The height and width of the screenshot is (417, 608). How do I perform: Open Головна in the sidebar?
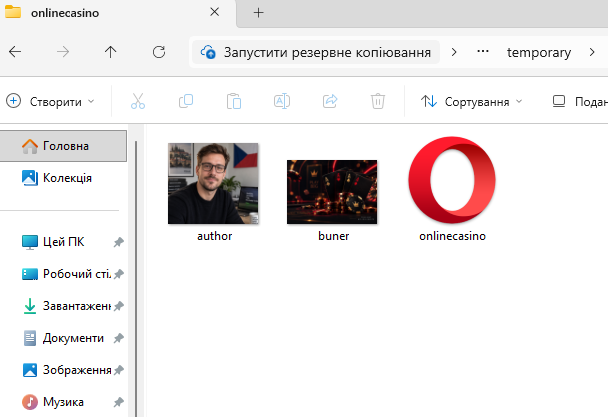pos(63,146)
